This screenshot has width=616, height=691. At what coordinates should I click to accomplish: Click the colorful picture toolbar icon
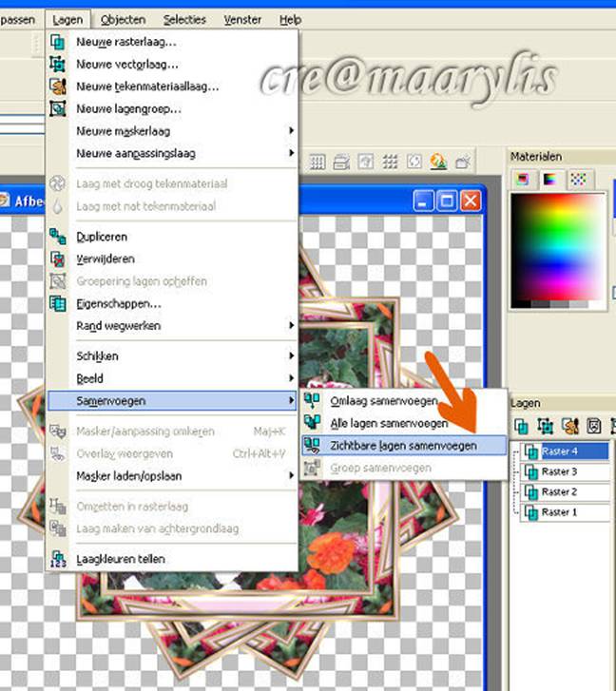pyautogui.click(x=438, y=162)
